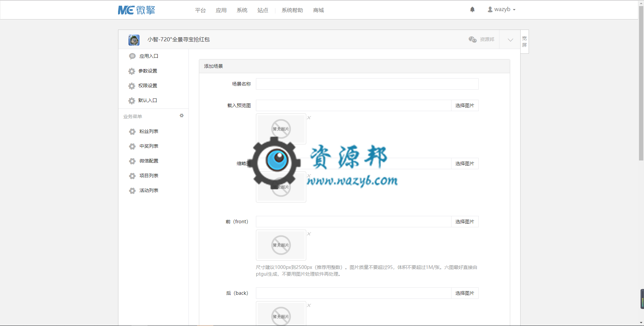Click the 资源邦 account label
The width and height of the screenshot is (644, 326).
click(487, 39)
